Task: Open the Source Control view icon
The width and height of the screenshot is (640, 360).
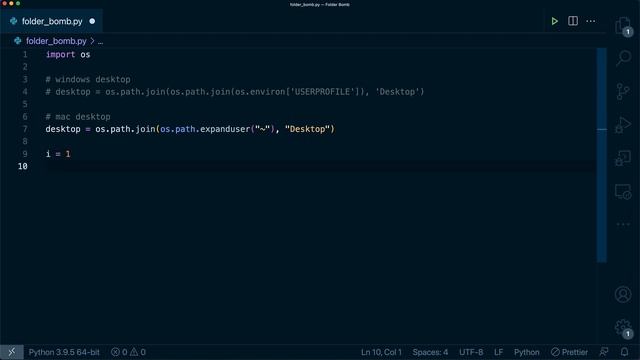Action: (x=623, y=91)
